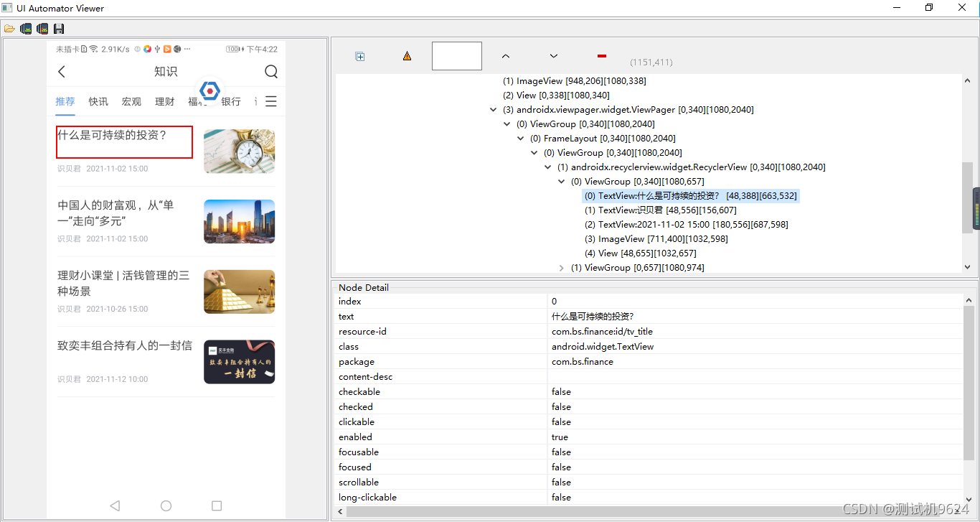980x522 pixels.
Task: Click city skyline thumbnail image
Action: pos(239,221)
